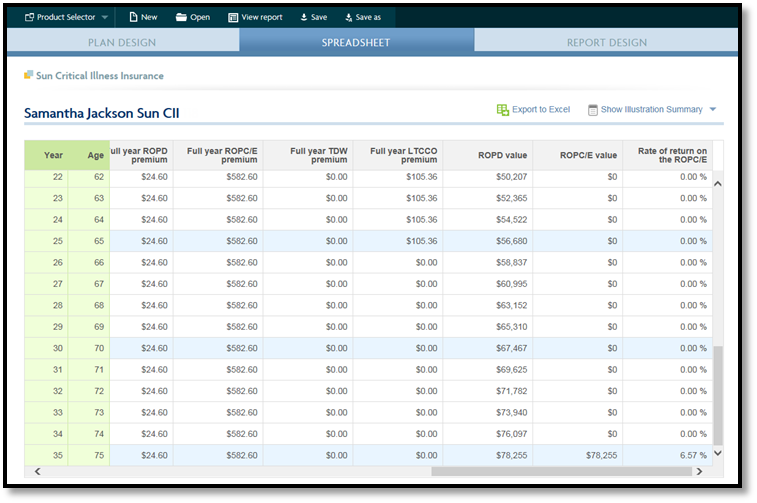Image resolution: width=757 pixels, height=503 pixels.
Task: Click the $54,522 ROPD value cell
Action: tap(488, 220)
